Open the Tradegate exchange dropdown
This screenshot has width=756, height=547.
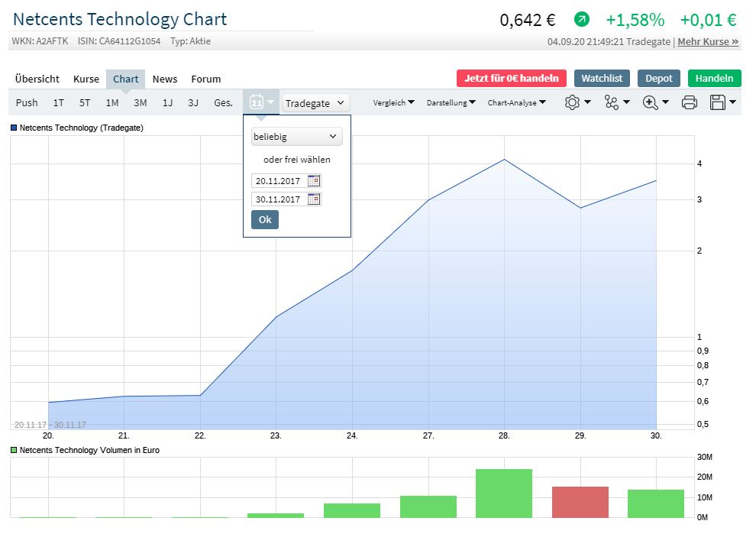(315, 102)
